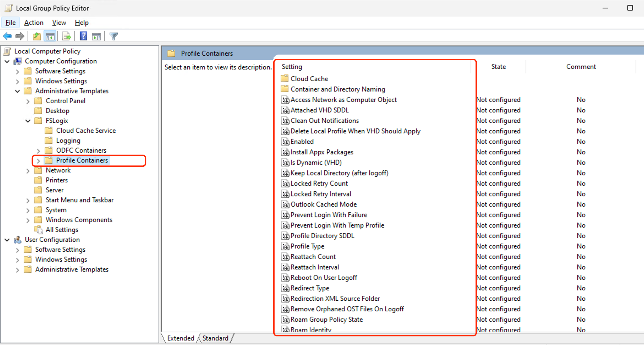
Task: Expand the Profile Containers node
Action: tap(39, 161)
